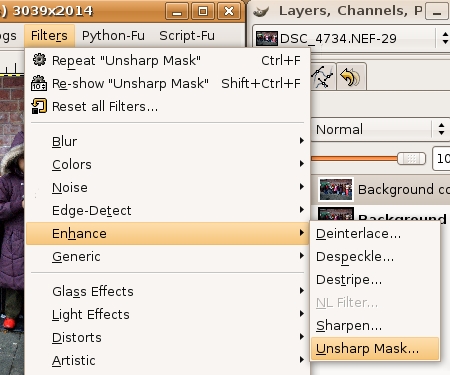Click the GIMP Wilber icon in Layers title
450x375 pixels.
click(261, 11)
